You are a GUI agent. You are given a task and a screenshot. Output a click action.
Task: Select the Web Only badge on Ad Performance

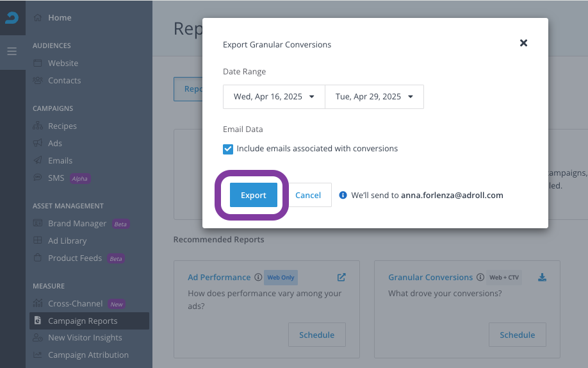[x=281, y=278]
